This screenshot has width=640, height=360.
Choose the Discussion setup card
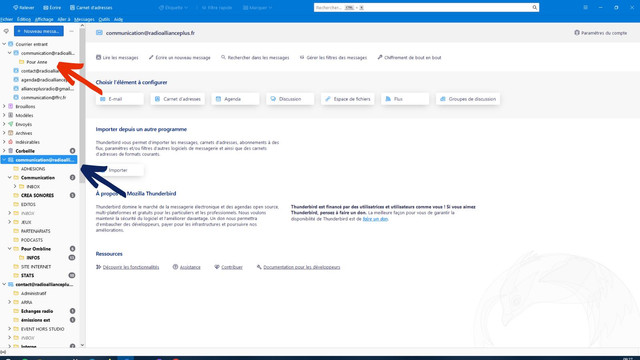click(290, 99)
